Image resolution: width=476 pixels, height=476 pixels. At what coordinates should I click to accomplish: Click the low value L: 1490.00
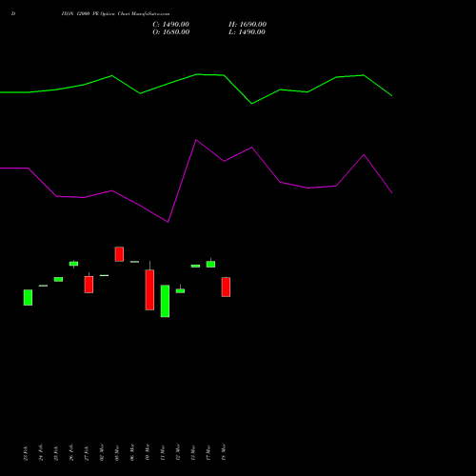247,32
